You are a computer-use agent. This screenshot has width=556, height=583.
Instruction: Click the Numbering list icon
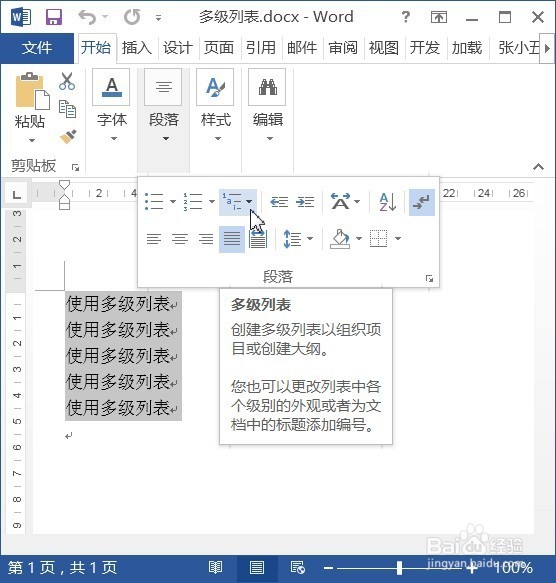[x=193, y=202]
